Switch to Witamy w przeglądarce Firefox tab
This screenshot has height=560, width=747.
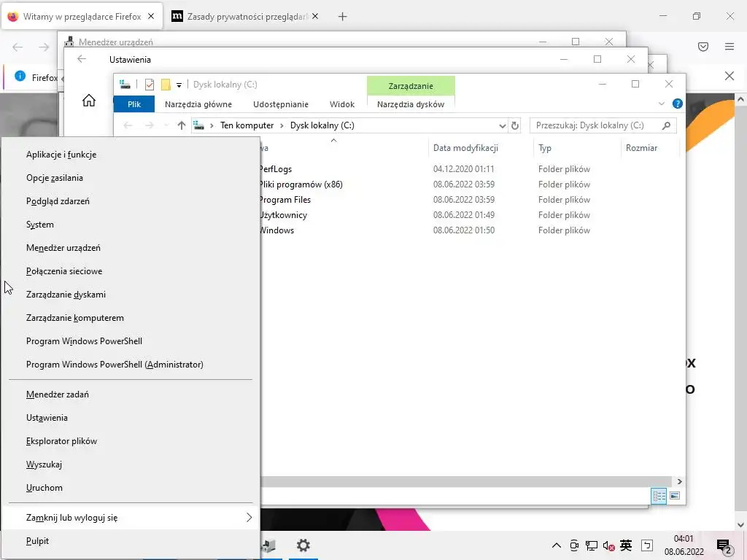pos(82,17)
